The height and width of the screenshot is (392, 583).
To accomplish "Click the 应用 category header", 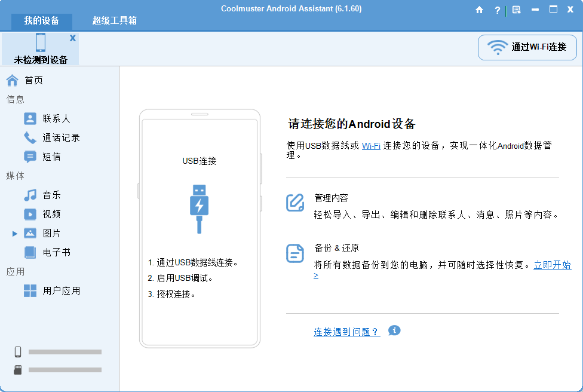I will [16, 271].
